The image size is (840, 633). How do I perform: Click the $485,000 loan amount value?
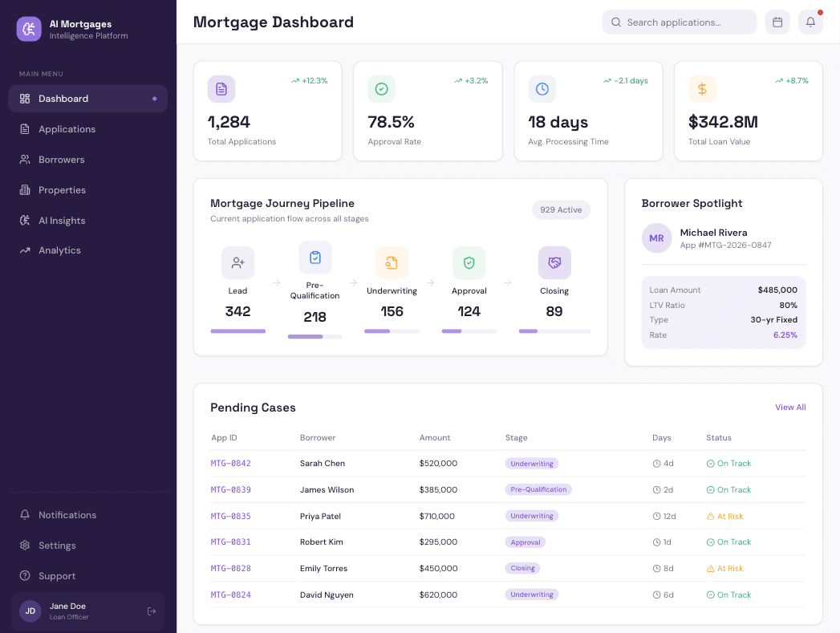click(x=777, y=290)
